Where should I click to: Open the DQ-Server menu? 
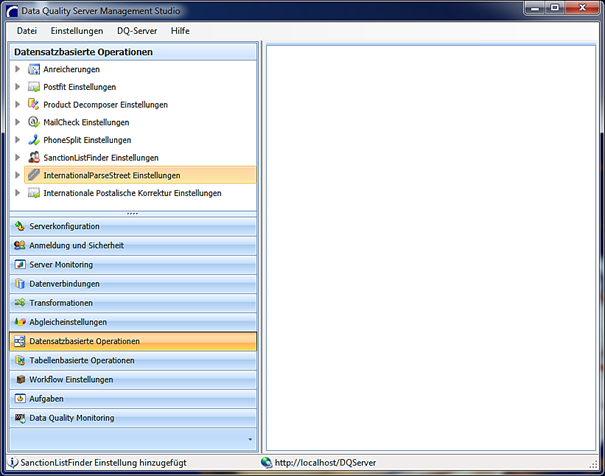[137, 31]
